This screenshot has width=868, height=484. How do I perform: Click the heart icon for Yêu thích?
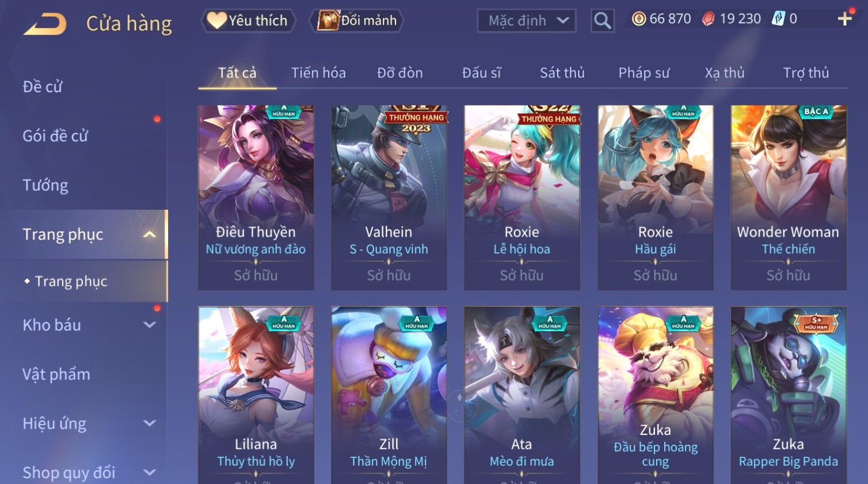216,21
